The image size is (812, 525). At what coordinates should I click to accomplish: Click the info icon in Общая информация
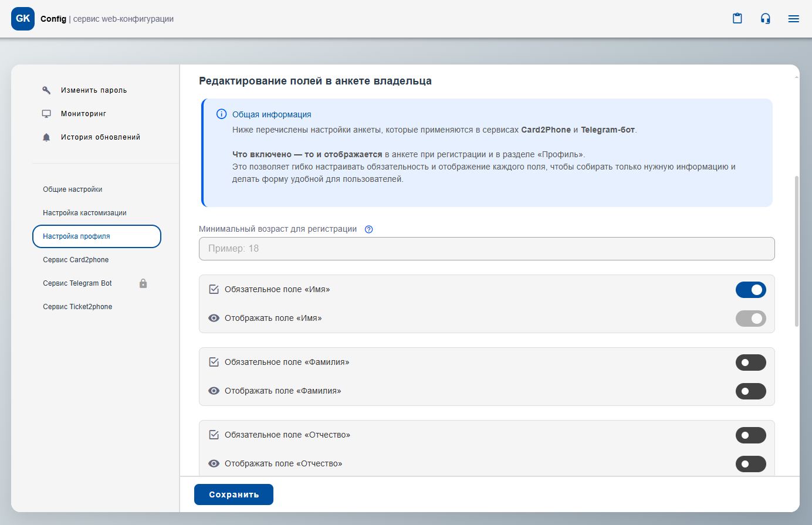click(221, 114)
